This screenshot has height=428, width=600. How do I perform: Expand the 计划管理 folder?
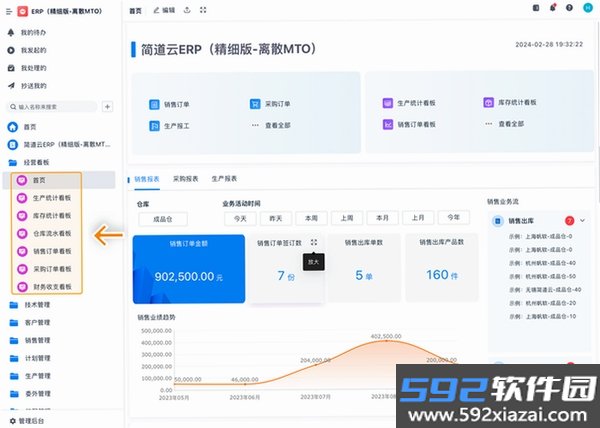coord(30,358)
